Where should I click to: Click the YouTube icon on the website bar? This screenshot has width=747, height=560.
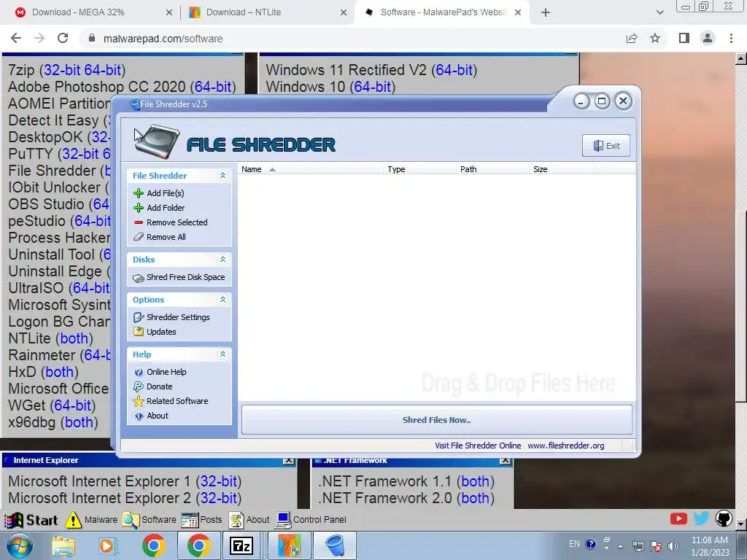click(678, 518)
